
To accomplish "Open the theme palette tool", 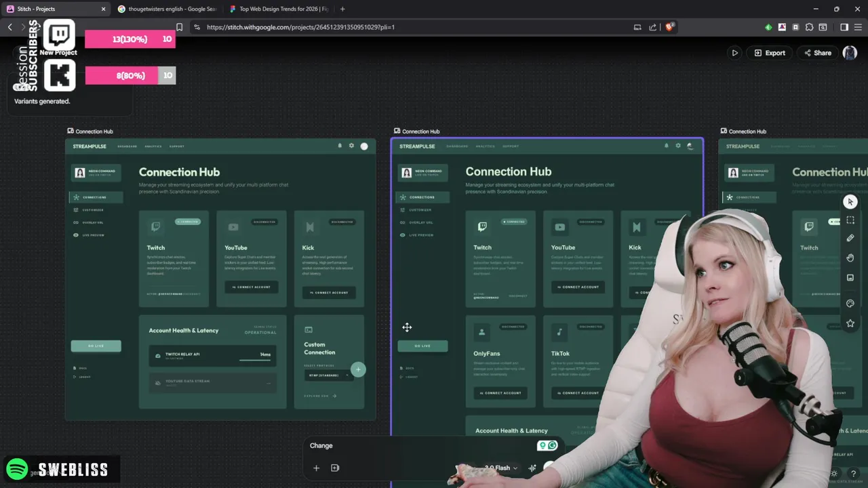I will [850, 304].
